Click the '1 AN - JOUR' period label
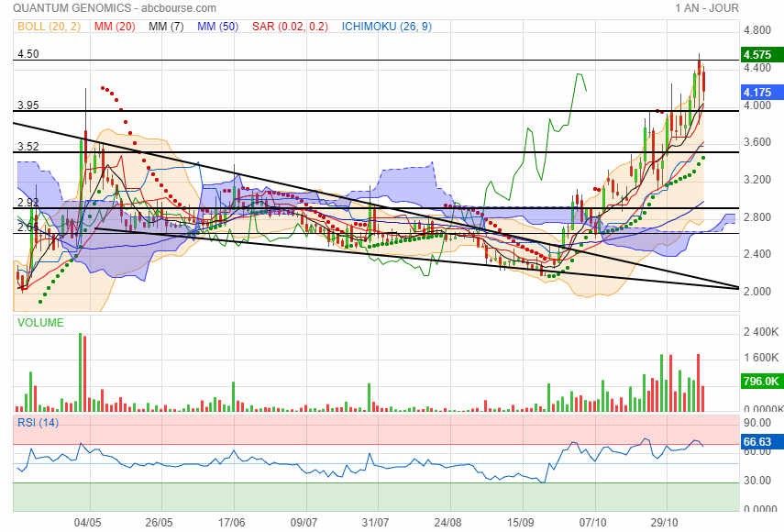The width and height of the screenshot is (784, 532). [706, 8]
